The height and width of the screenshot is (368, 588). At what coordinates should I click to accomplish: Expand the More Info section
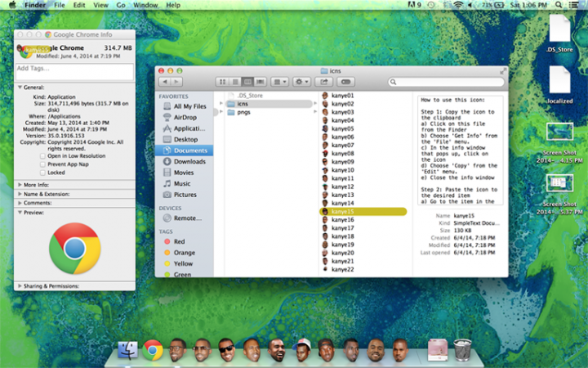[20, 185]
